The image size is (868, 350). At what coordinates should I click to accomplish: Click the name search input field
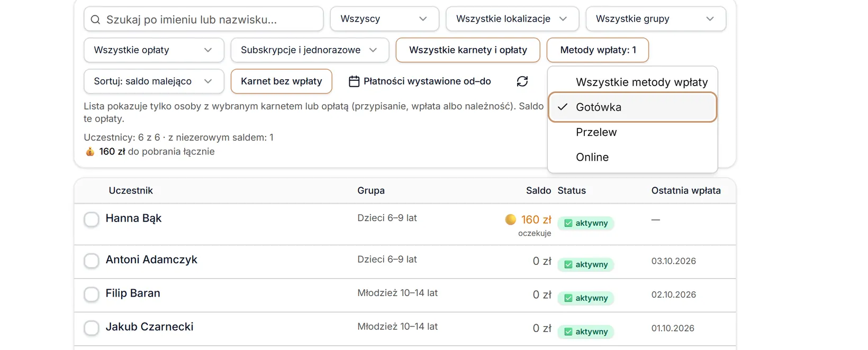point(203,19)
